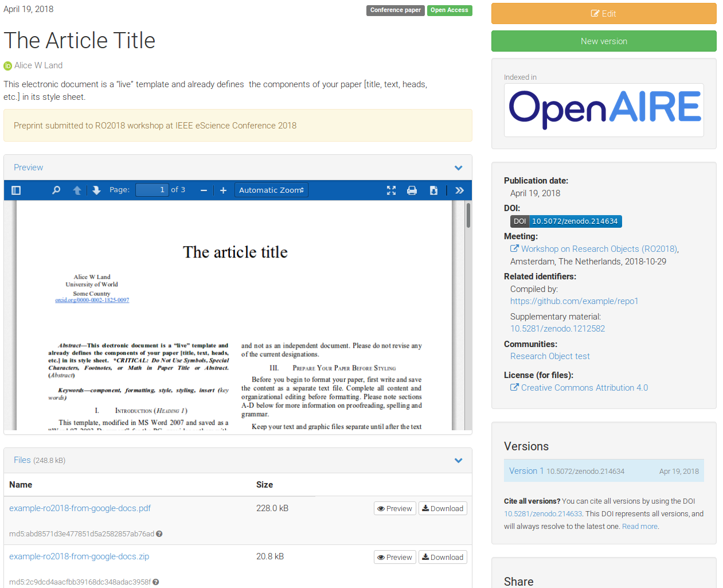Image resolution: width=723 pixels, height=588 pixels.
Task: Preview the example-ro2018 PDF file
Action: (x=394, y=509)
